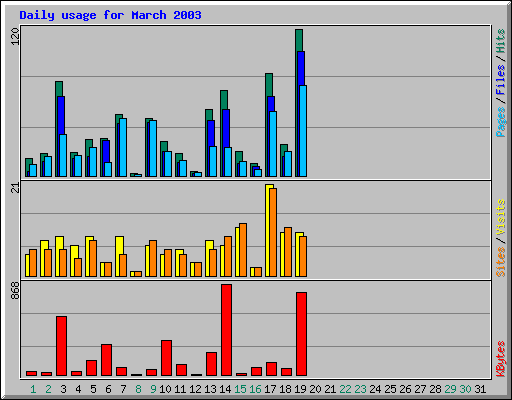Click the red KBytes bar for day 10
512x400 pixels.
coord(167,358)
